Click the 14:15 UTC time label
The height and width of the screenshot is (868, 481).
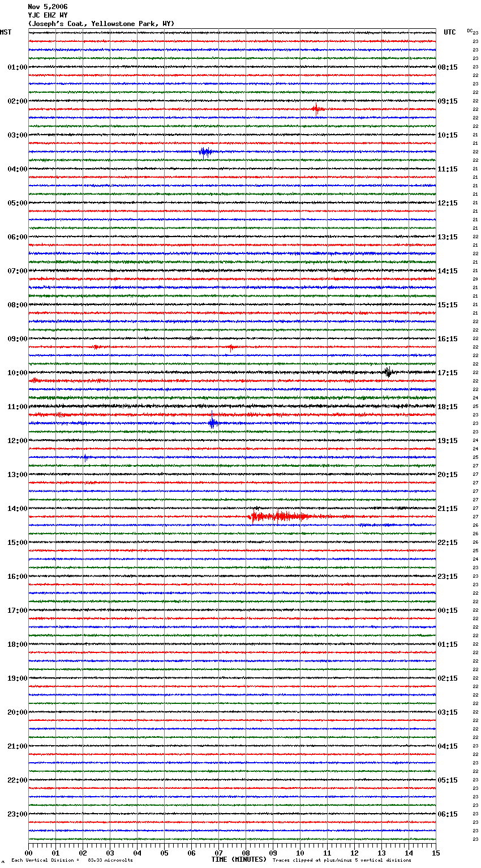point(448,271)
